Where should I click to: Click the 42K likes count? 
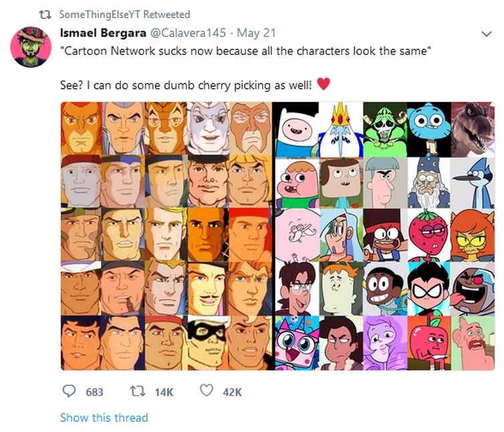click(232, 392)
